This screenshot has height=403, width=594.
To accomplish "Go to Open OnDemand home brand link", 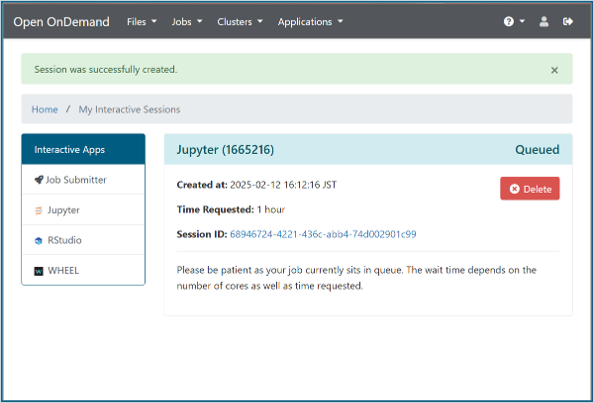I will pyautogui.click(x=61, y=22).
